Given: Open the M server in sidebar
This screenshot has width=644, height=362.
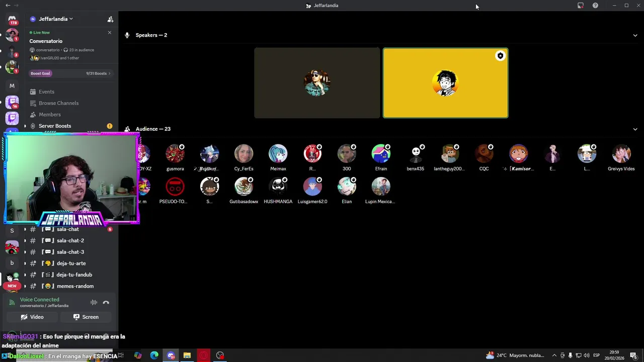Looking at the screenshot, I should (12, 86).
